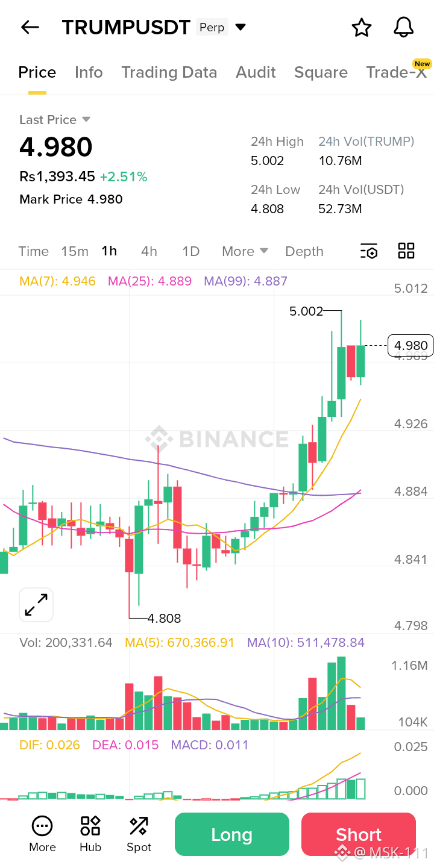Tap the volume MA(5): 670,366.91 label
434x868 pixels.
click(180, 643)
